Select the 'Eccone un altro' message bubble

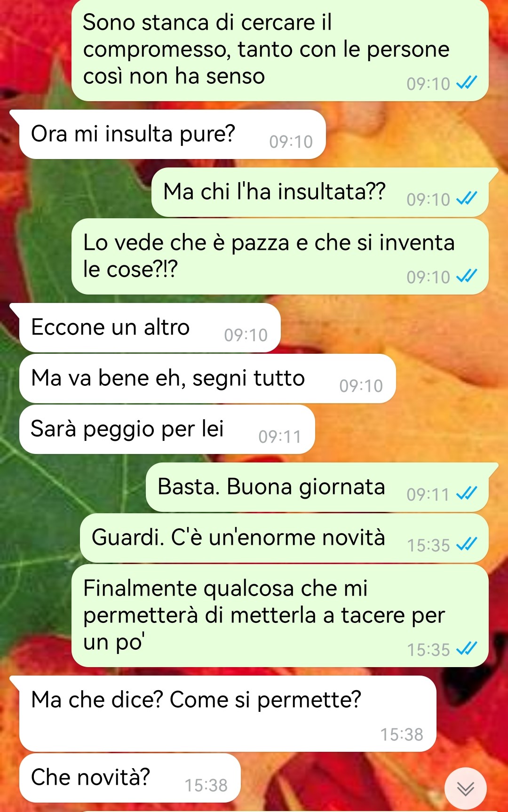click(150, 328)
